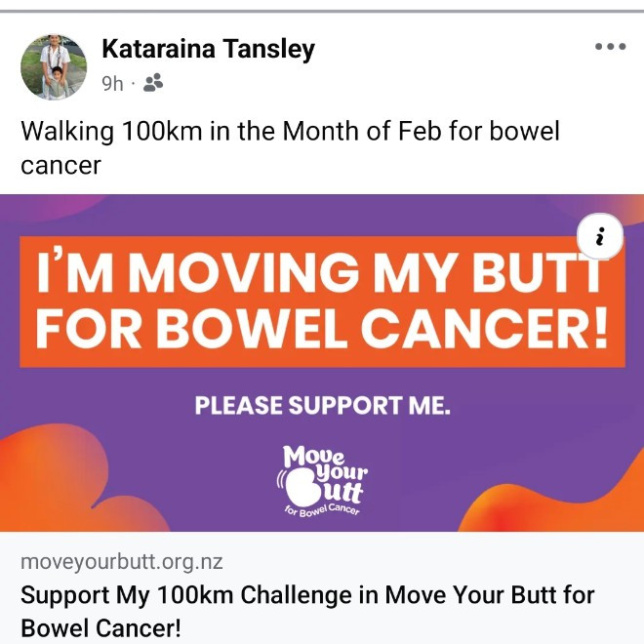The width and height of the screenshot is (644, 644).
Task: Click the "for Bowel Cancer" curved logo text
Action: point(322,510)
